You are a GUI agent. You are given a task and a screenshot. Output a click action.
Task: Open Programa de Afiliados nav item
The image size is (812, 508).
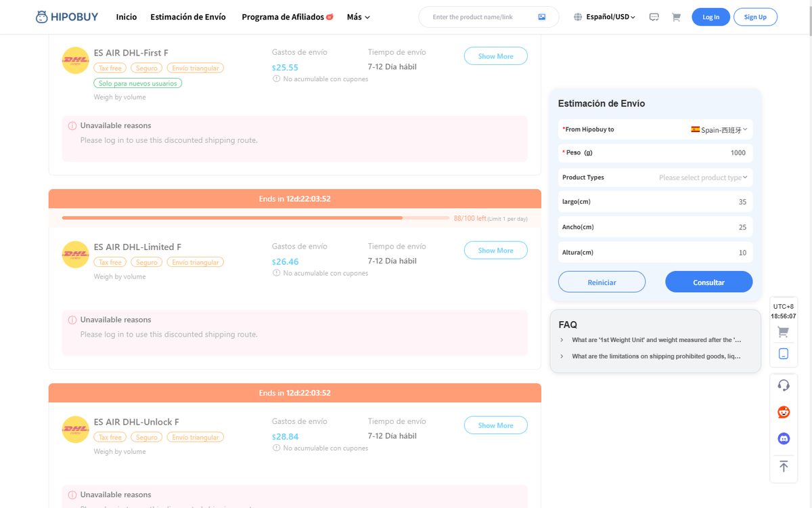point(283,17)
